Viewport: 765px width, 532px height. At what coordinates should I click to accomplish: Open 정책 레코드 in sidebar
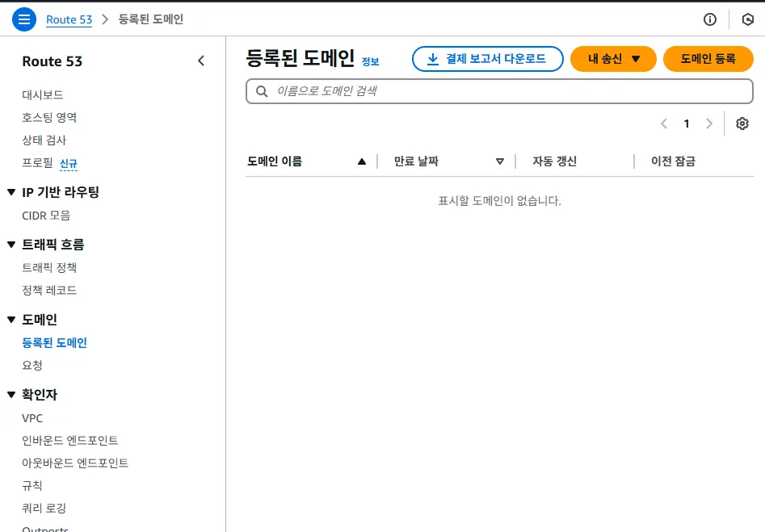tap(49, 291)
